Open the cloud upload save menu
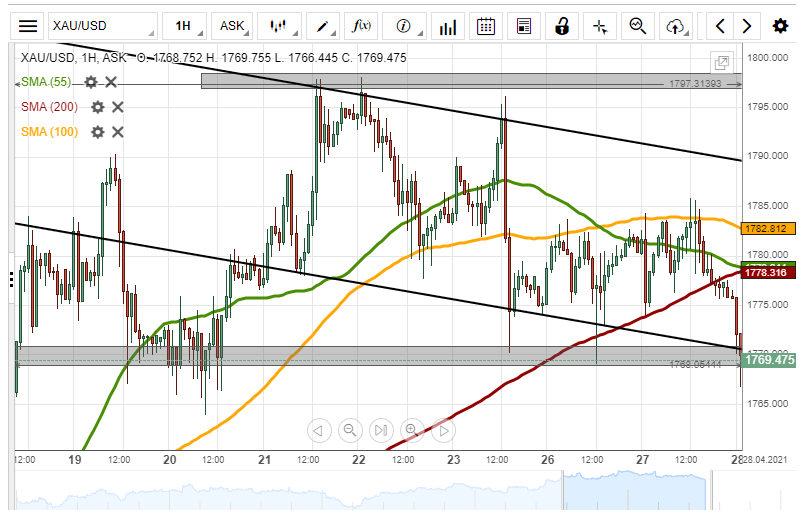 [676, 26]
